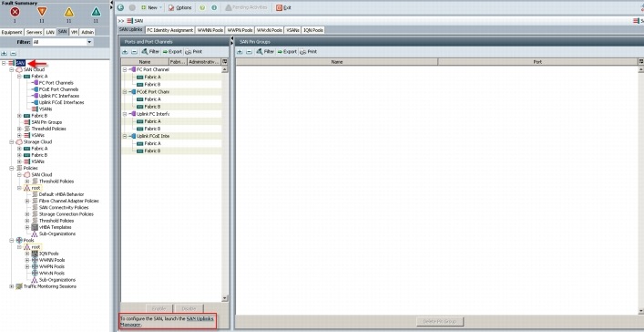Expand all rows in Ports and Port Channels
Viewport: 644px width, 332px height.
coord(125,52)
